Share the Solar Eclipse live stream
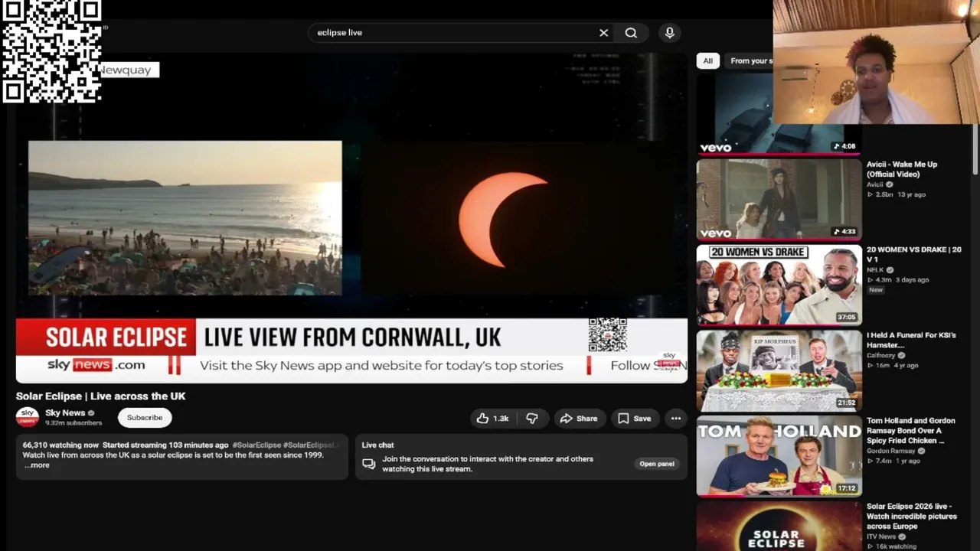This screenshot has width=980, height=551. click(x=579, y=419)
